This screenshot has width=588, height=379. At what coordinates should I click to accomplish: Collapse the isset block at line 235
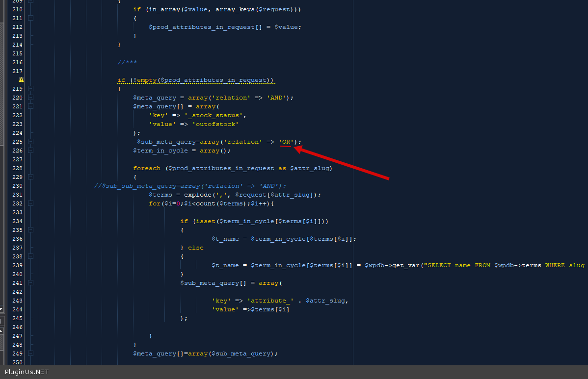(31, 230)
